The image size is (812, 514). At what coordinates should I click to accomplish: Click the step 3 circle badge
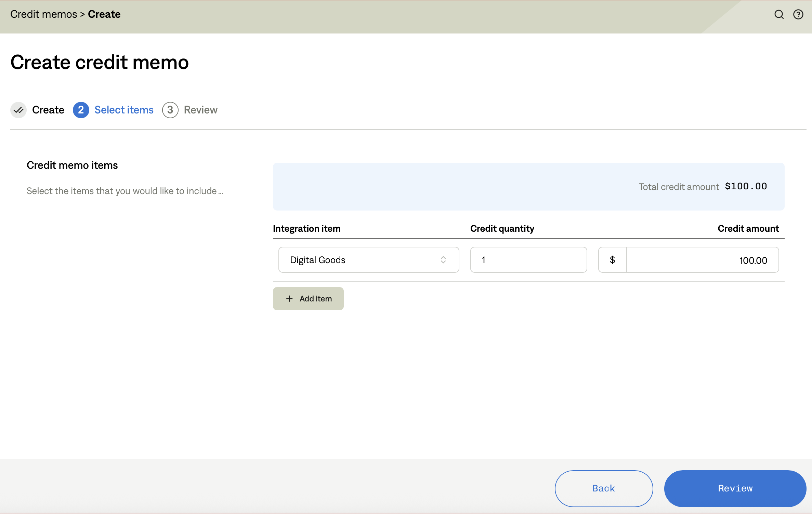point(170,110)
